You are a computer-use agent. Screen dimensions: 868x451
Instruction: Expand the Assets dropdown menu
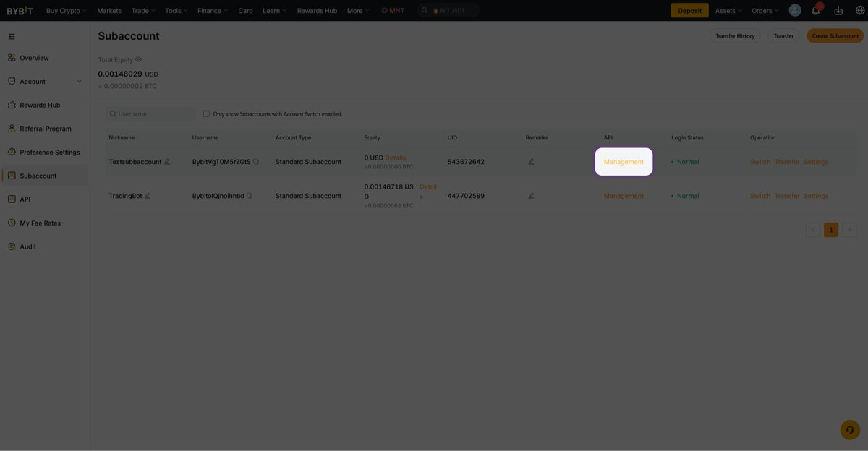click(x=728, y=11)
